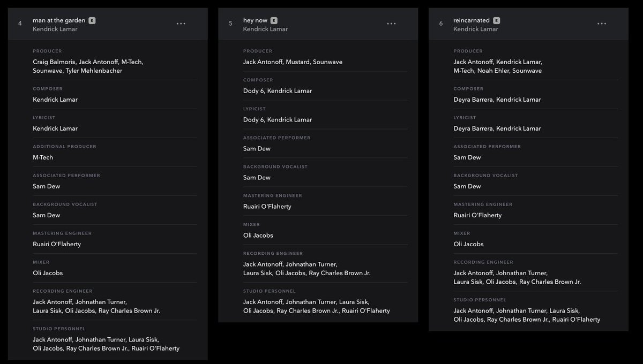Open more options for man at the garden
643x364 pixels.
pos(181,24)
